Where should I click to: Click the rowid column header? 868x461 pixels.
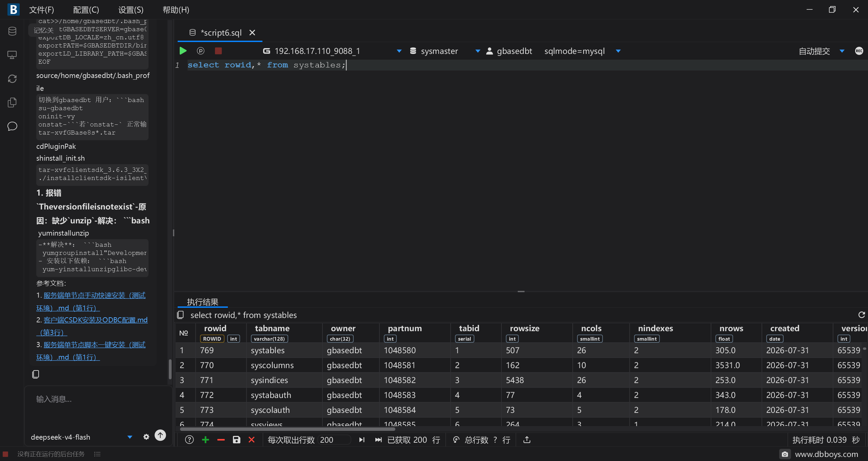coord(221,333)
